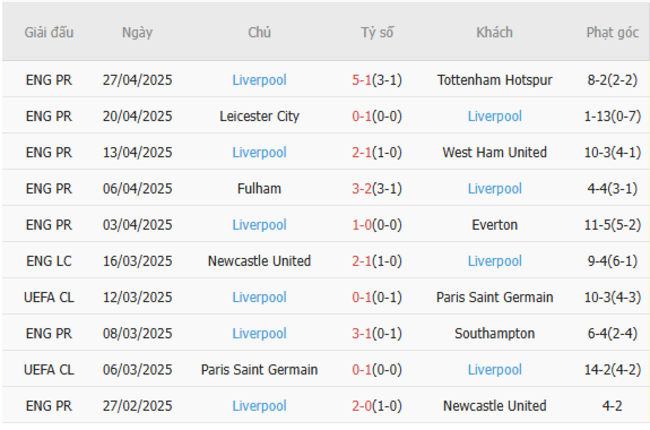Image resolution: width=650 pixels, height=430 pixels.
Task: Click Paris Saint Germain in the 12/03/2025 row
Action: (x=494, y=297)
